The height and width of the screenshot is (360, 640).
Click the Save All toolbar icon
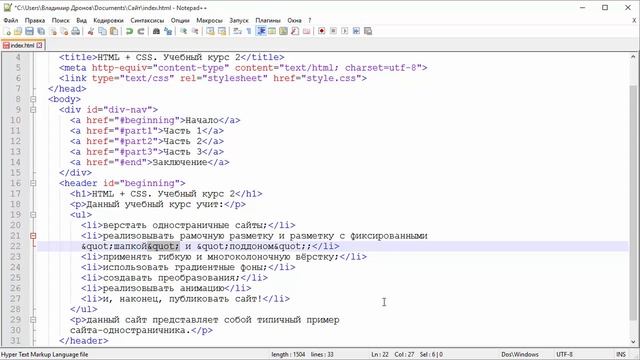(41, 31)
